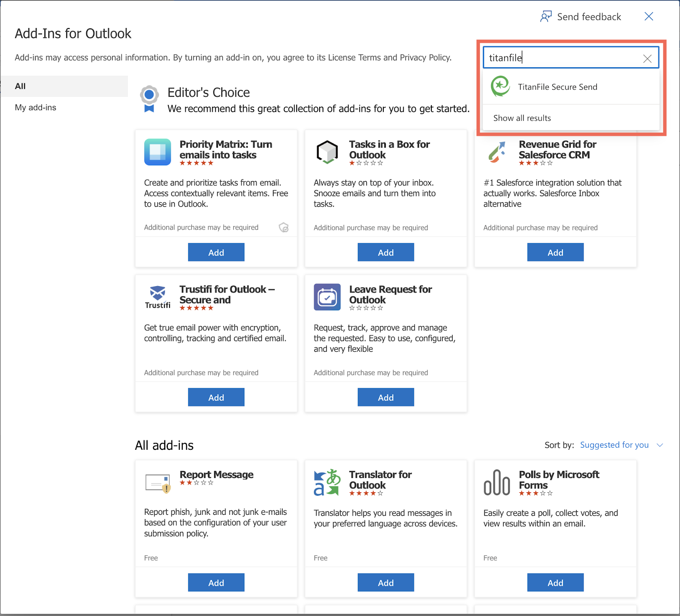Select the TitanFile Secure Send icon in search results
Viewport: 680px width, 616px height.
pos(501,86)
